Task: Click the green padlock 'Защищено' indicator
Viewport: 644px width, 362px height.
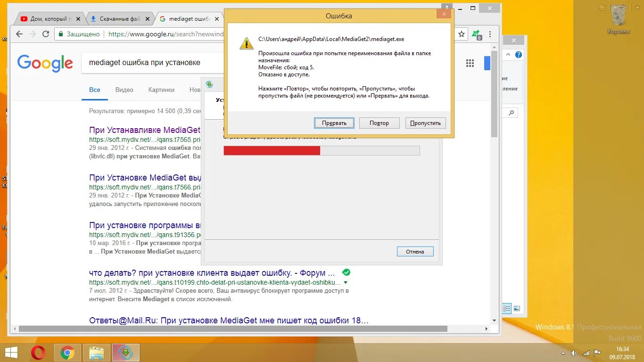Action: point(79,34)
